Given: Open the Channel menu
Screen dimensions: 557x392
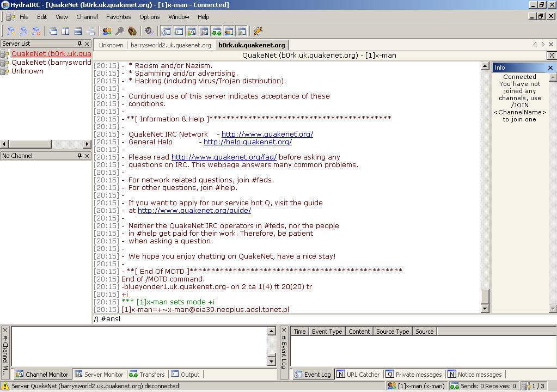Looking at the screenshot, I should pyautogui.click(x=87, y=17).
